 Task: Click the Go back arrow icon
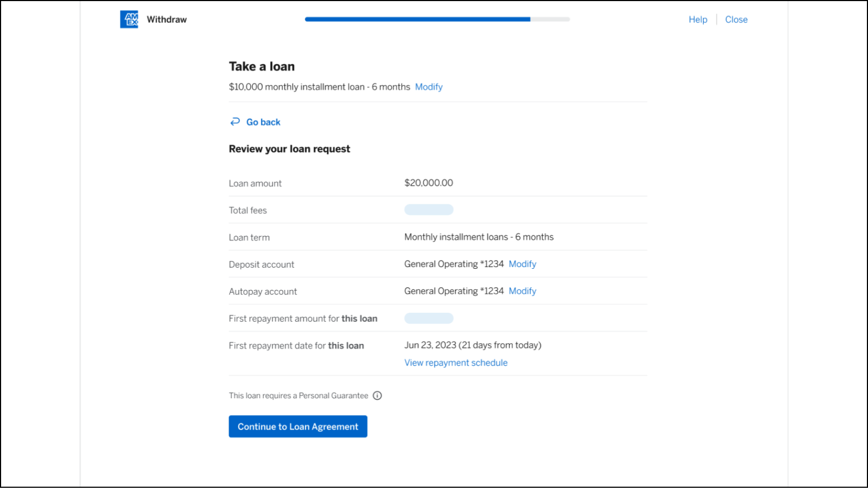point(235,122)
